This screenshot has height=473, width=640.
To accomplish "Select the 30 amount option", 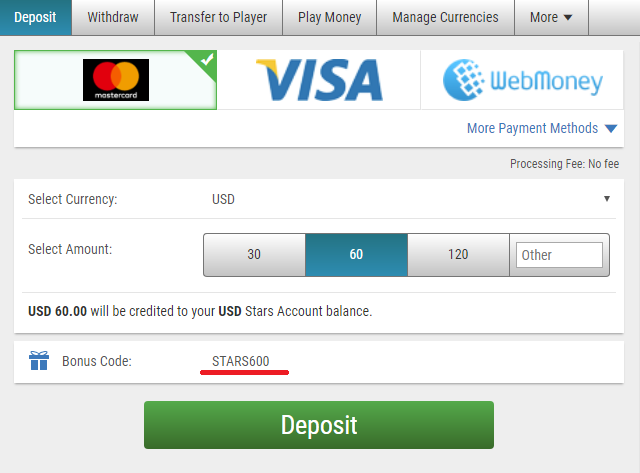I will click(x=254, y=255).
